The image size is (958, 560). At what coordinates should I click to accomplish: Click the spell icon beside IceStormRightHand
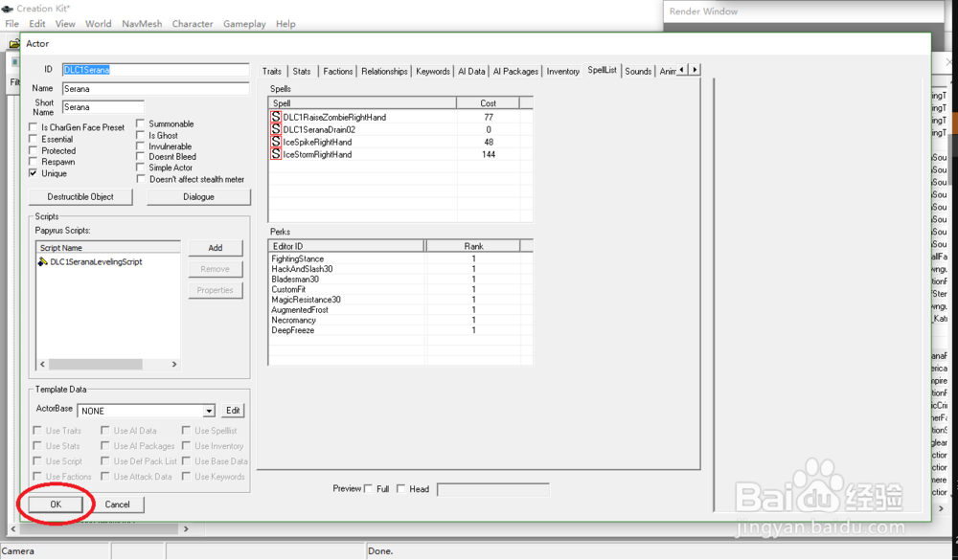pos(276,154)
